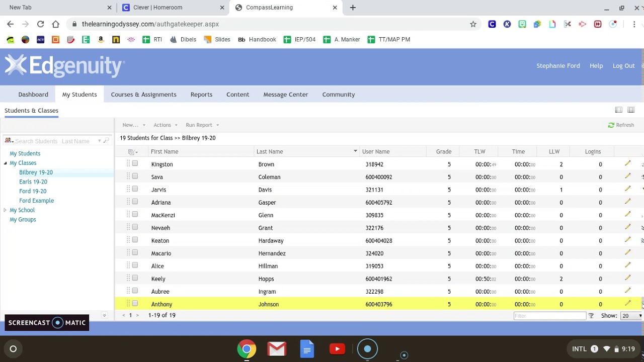Switch to Courses & Assignments tab
Screen dimensions: 644x362
click(144, 94)
